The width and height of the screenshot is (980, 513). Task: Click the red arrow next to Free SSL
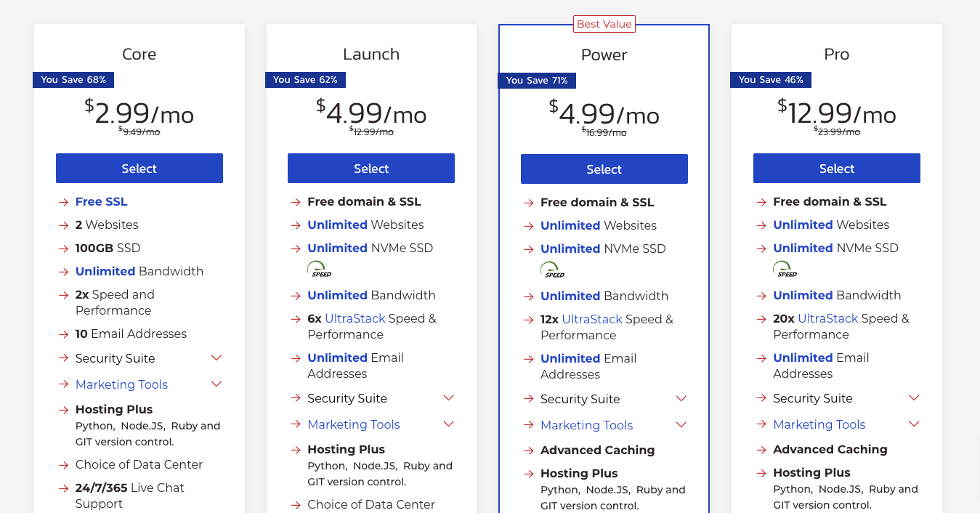(63, 201)
